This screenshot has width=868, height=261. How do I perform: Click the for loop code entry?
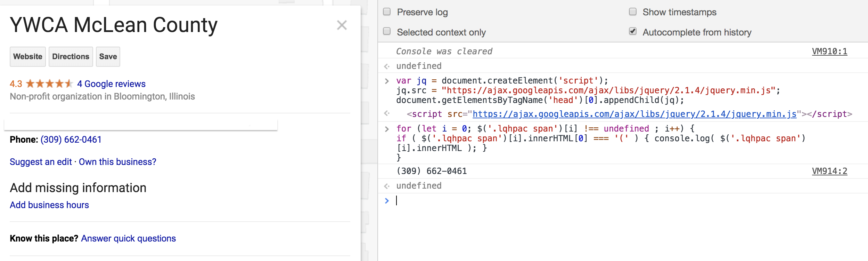click(601, 143)
